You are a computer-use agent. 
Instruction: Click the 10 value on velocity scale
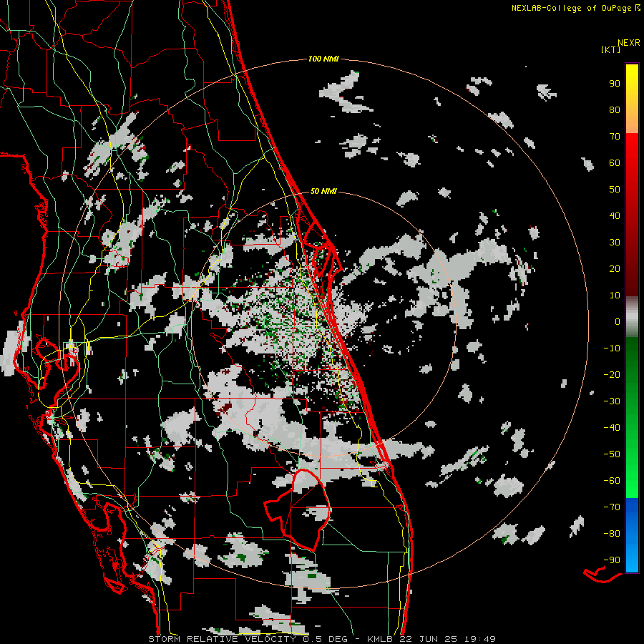(615, 296)
